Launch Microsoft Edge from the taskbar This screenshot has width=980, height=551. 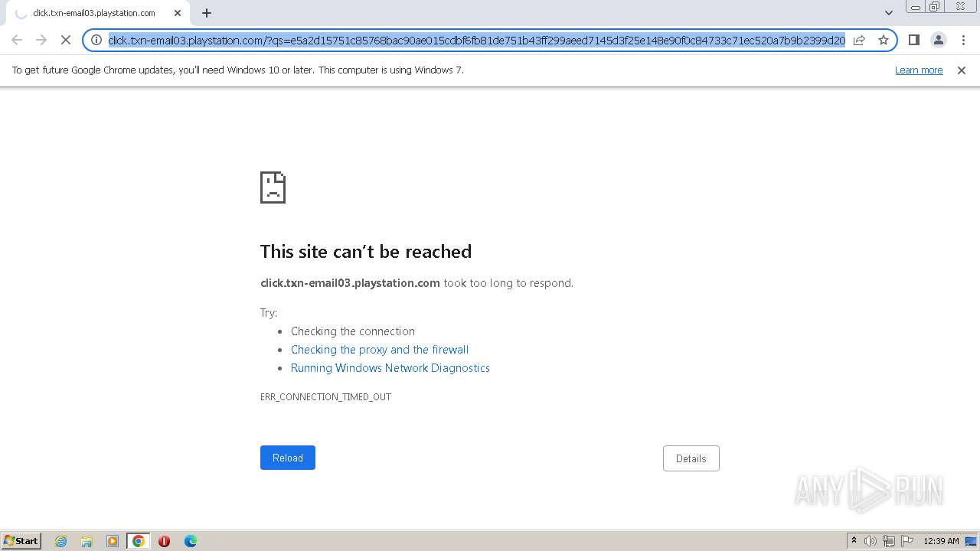[191, 541]
